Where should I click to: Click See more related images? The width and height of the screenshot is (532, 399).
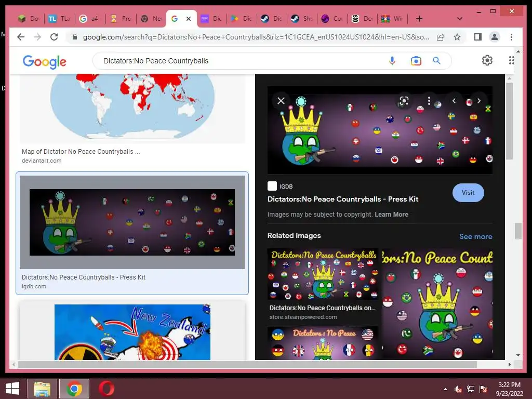point(476,236)
